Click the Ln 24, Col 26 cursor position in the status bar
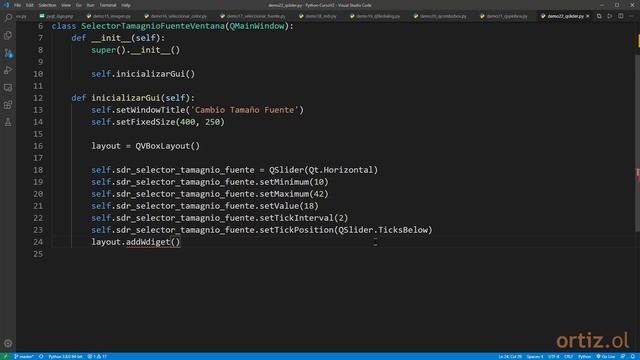 [510, 356]
